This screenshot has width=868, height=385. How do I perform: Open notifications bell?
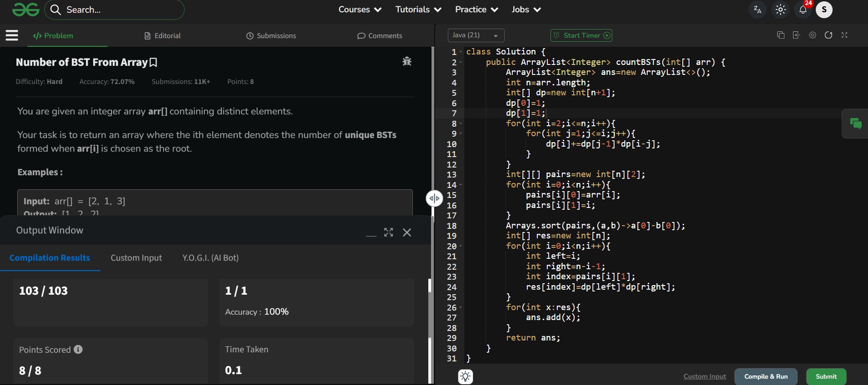pyautogui.click(x=803, y=10)
